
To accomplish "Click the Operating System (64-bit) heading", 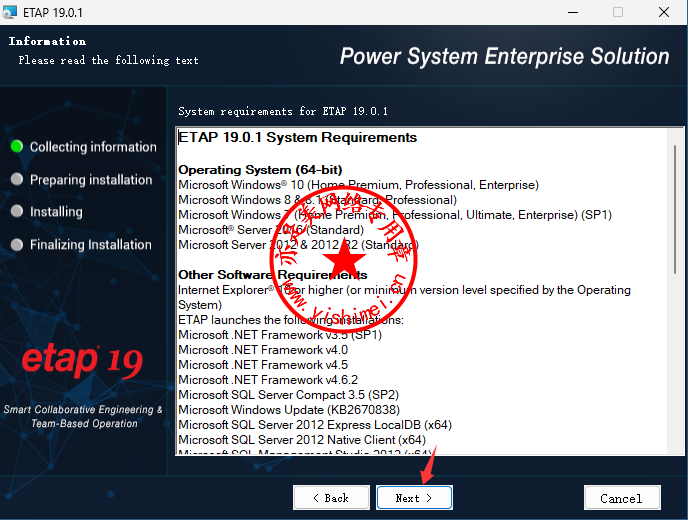I will coord(260,170).
